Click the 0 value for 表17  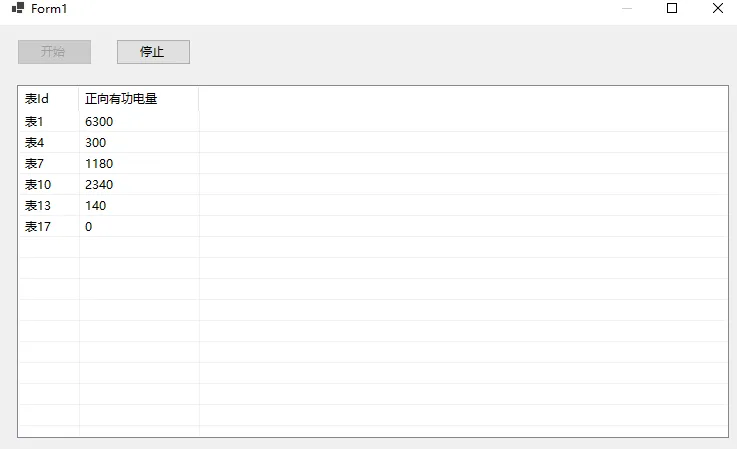(x=89, y=226)
